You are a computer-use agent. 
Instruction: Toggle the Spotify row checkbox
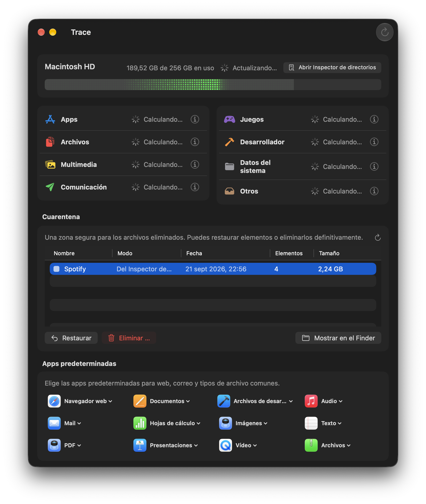(x=57, y=269)
